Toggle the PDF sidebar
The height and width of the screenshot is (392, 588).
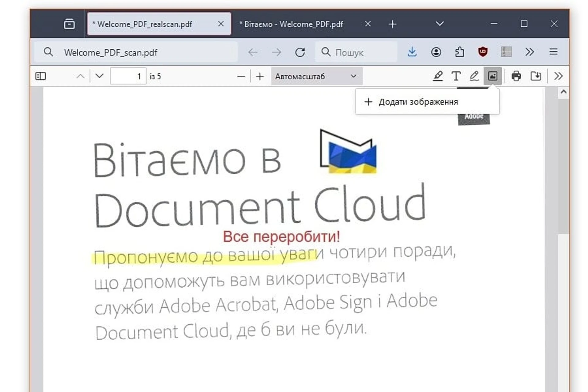(41, 76)
